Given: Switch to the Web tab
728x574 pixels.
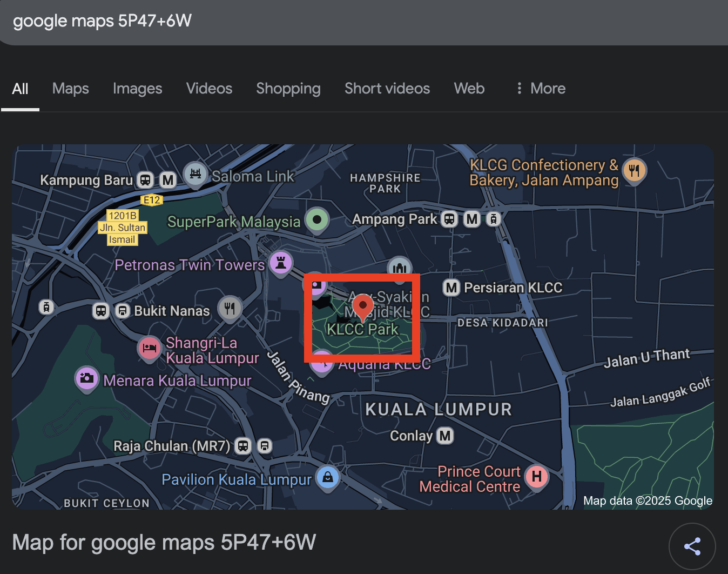Looking at the screenshot, I should [469, 89].
